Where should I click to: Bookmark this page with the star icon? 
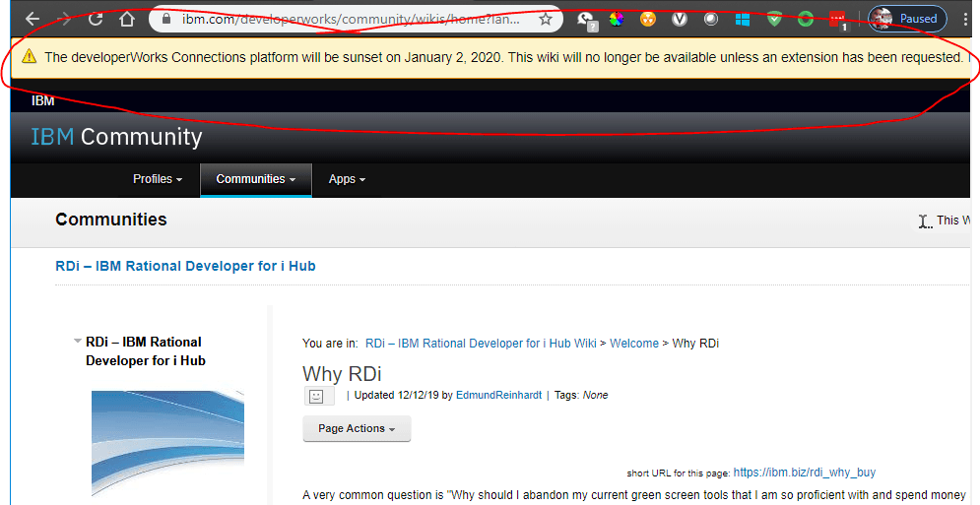pos(546,19)
